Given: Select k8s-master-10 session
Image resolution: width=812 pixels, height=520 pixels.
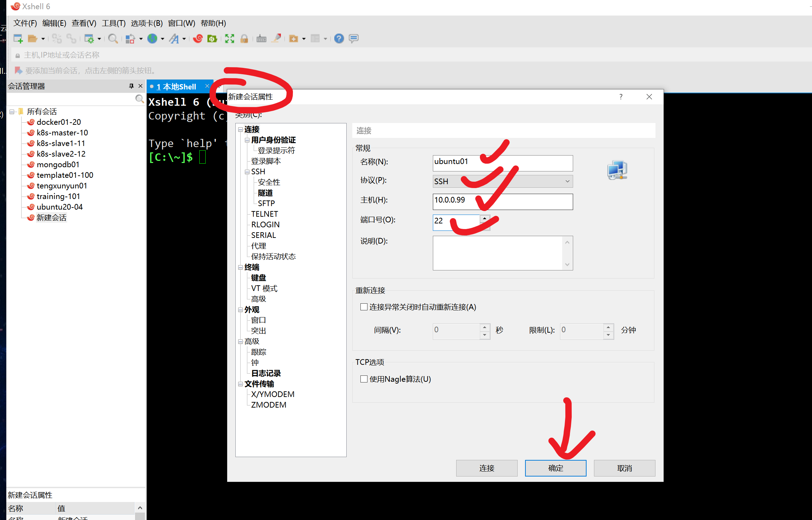Looking at the screenshot, I should 62,133.
